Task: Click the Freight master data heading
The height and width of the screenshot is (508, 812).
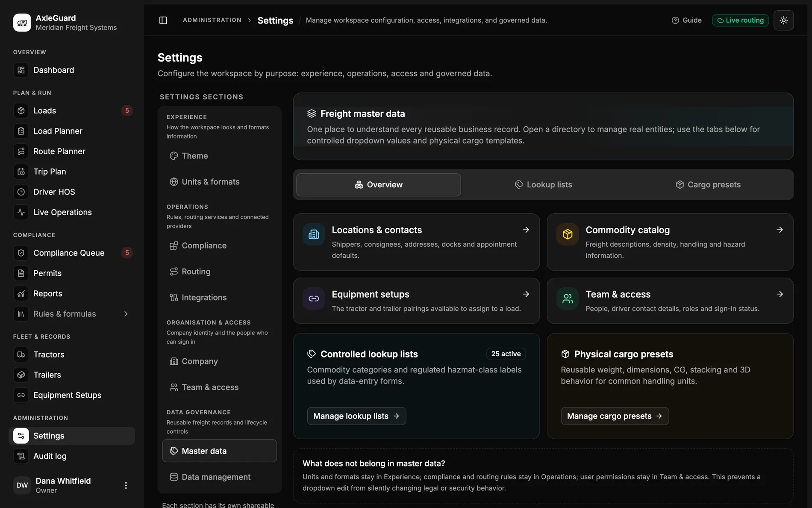Action: click(x=362, y=114)
